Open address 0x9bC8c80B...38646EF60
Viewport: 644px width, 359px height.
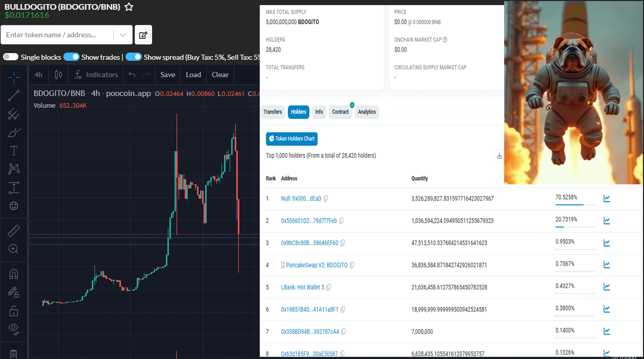coord(310,243)
